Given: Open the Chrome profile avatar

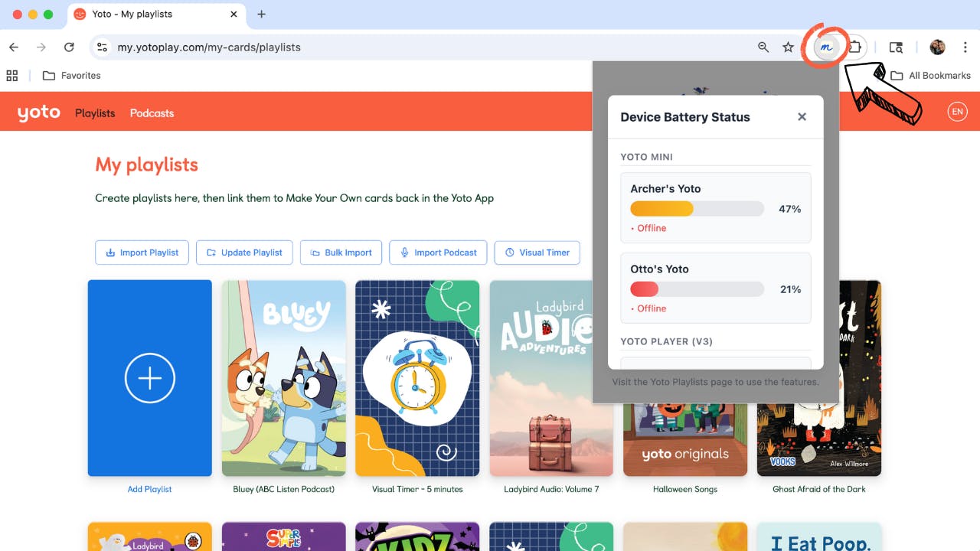Looking at the screenshot, I should (937, 47).
